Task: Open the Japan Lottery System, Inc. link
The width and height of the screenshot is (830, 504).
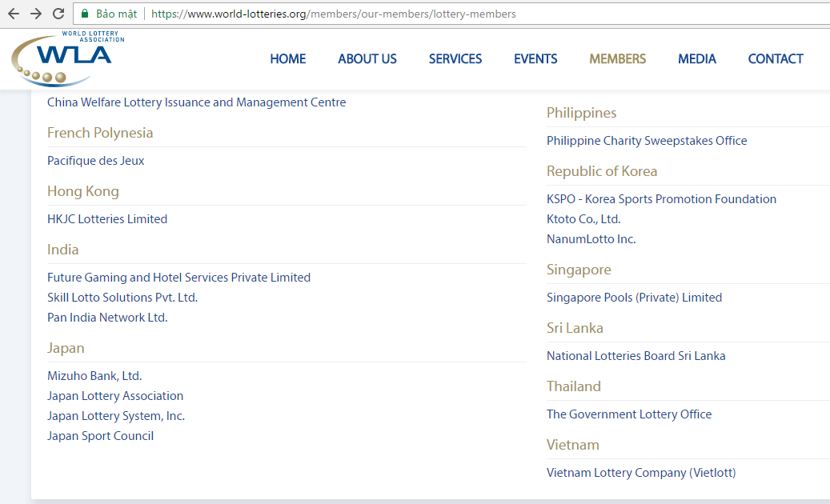Action: (116, 416)
